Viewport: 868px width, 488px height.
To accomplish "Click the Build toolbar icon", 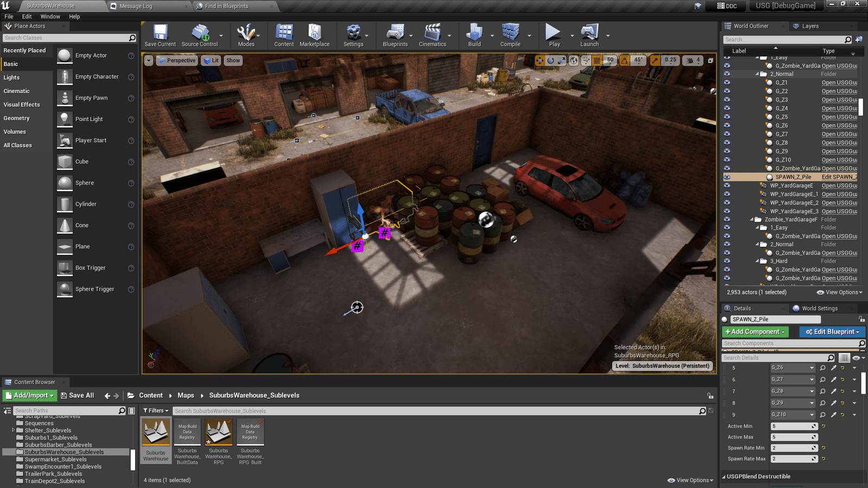I will 475,35.
